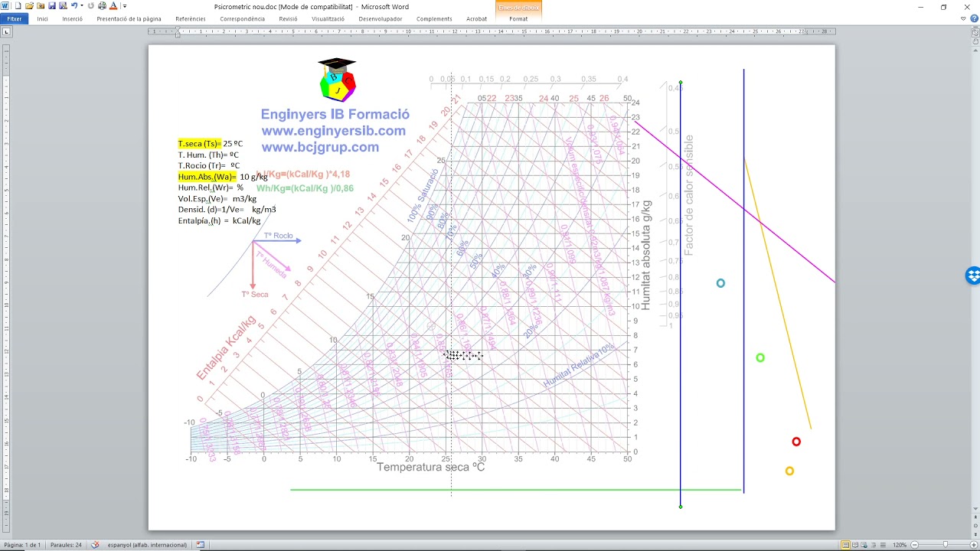980x551 pixels.
Task: Open the Desenvolupador tab
Action: tap(381, 18)
